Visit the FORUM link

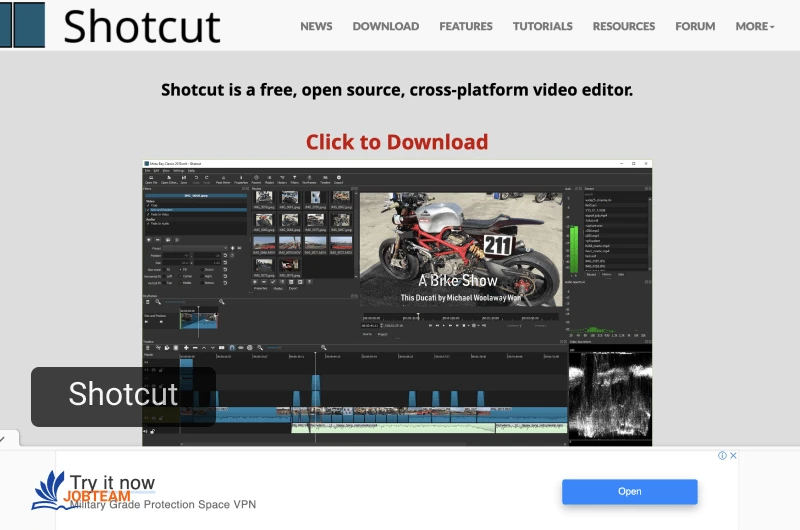pyautogui.click(x=695, y=26)
